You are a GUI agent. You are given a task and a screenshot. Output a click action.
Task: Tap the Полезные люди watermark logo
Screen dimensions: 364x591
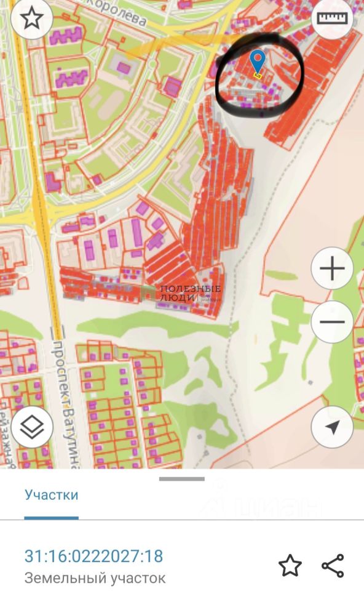(181, 293)
